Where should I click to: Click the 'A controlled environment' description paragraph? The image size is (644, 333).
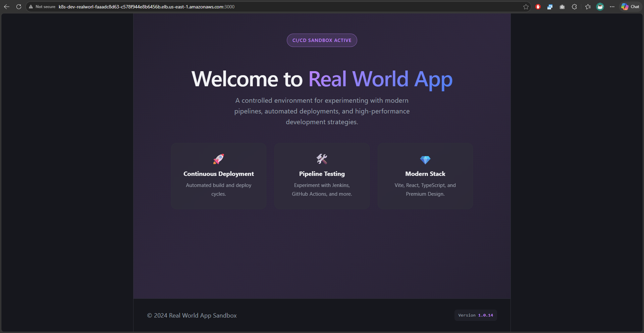coord(322,111)
